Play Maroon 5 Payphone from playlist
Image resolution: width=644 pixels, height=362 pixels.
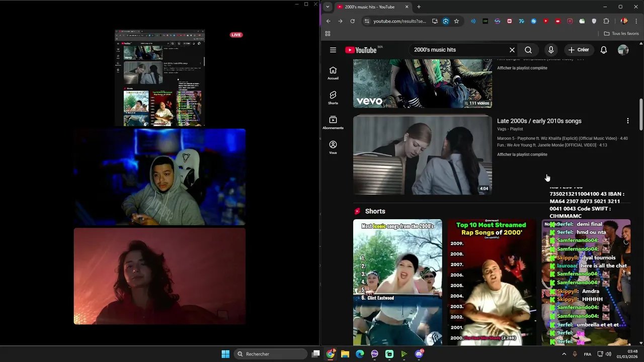[562, 138]
